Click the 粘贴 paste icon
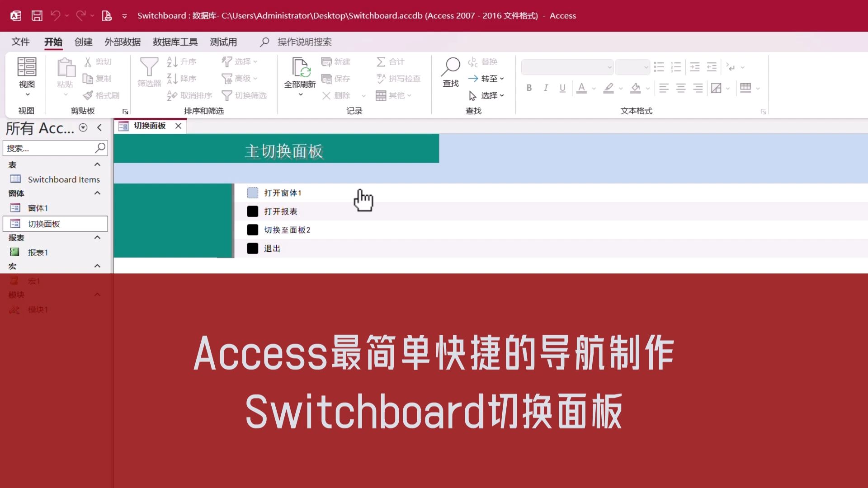Viewport: 868px width, 488px height. tap(66, 68)
